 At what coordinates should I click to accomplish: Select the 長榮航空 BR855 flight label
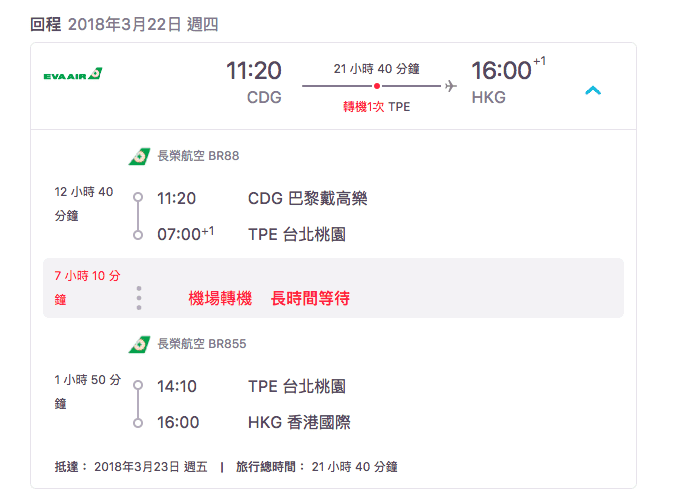point(202,344)
